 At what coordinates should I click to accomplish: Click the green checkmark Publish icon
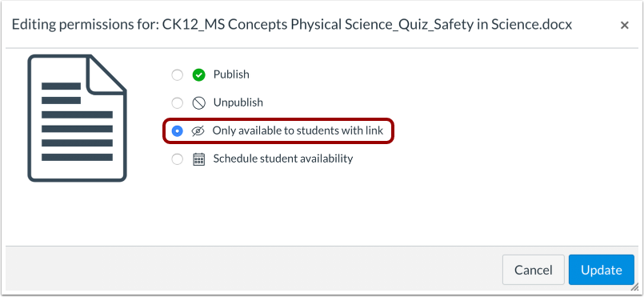pyautogui.click(x=198, y=75)
